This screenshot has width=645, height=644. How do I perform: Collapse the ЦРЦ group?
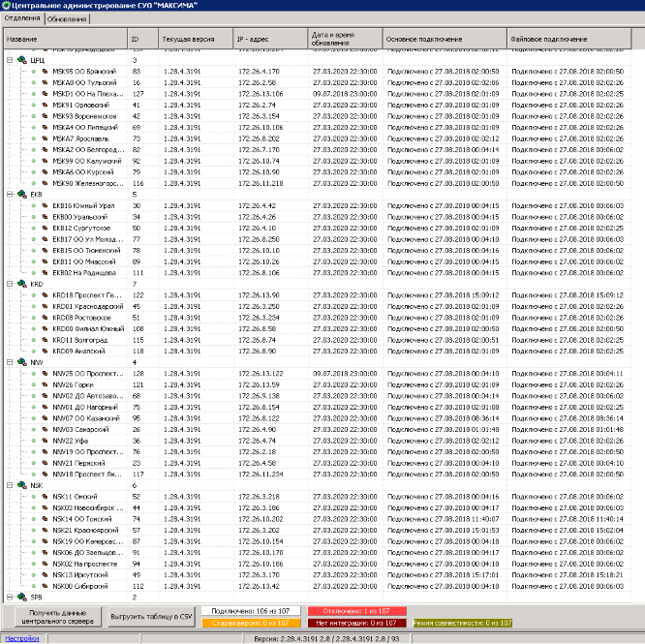tap(10, 60)
